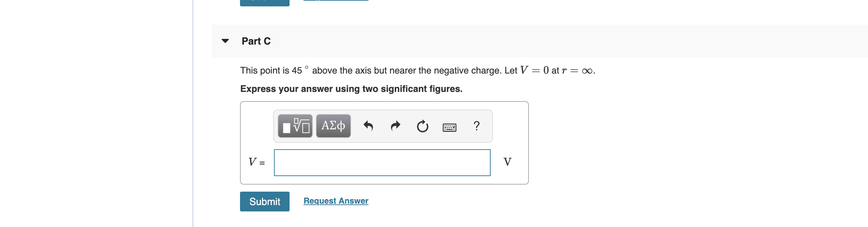Image resolution: width=868 pixels, height=227 pixels.
Task: Click the redo arrow in the equation toolbar
Action: [395, 126]
